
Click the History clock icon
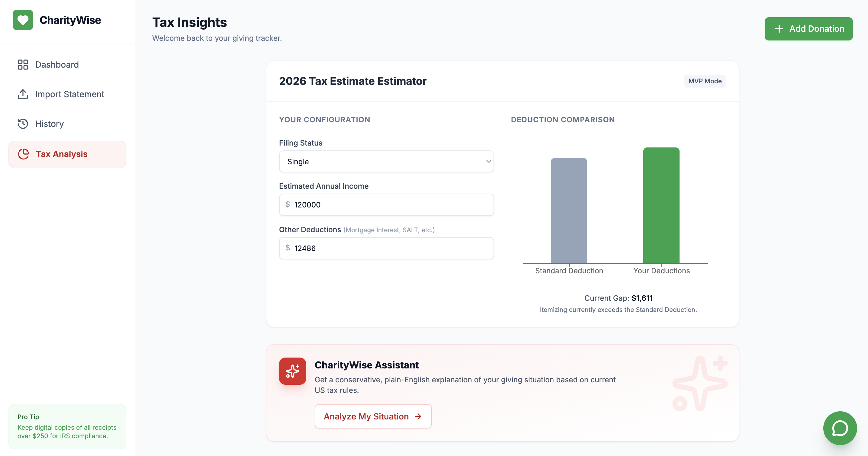pos(23,124)
